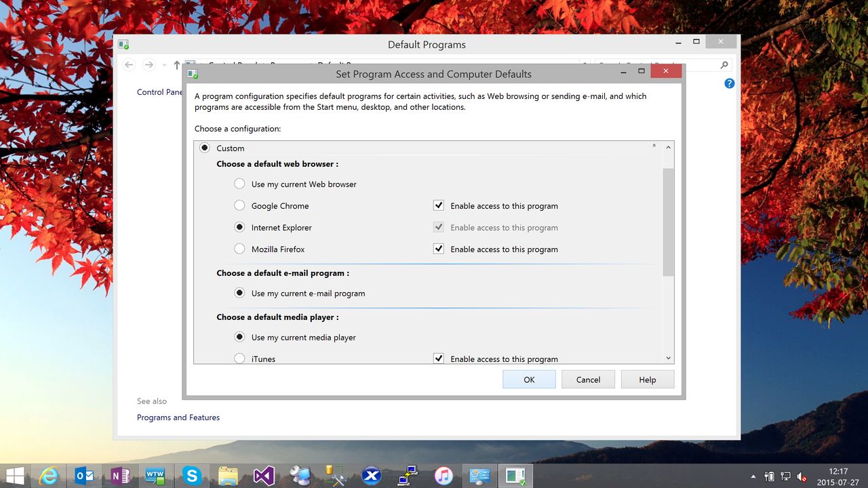Open the networked computers taskbar icon
This screenshot has height=488, width=868.
coord(407,476)
